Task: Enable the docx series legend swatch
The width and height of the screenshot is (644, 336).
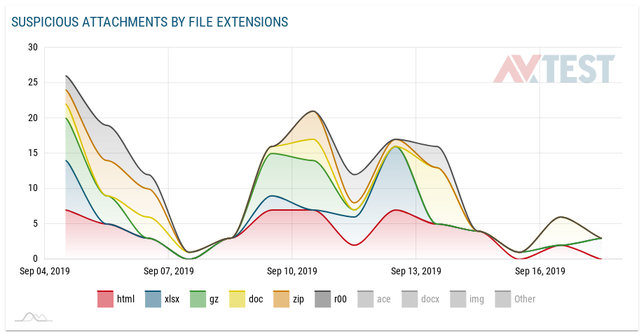Action: coord(411,299)
